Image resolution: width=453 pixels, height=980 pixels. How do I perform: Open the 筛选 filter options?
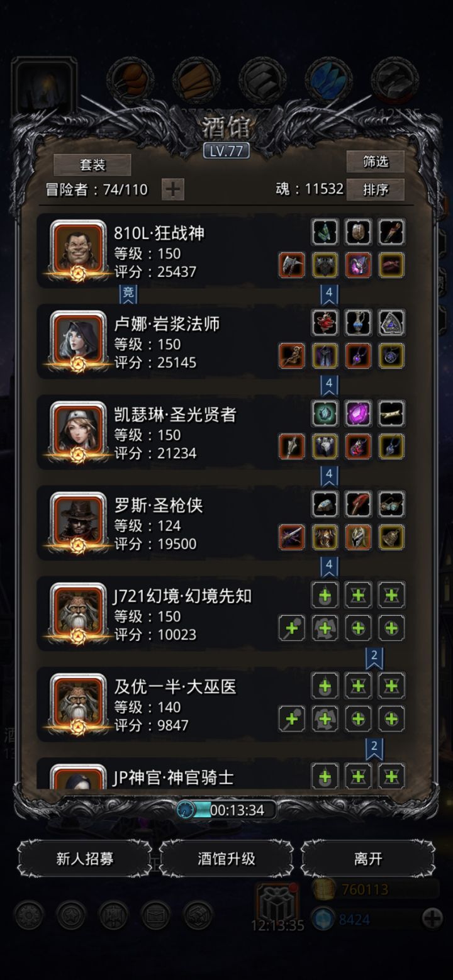coord(376,162)
